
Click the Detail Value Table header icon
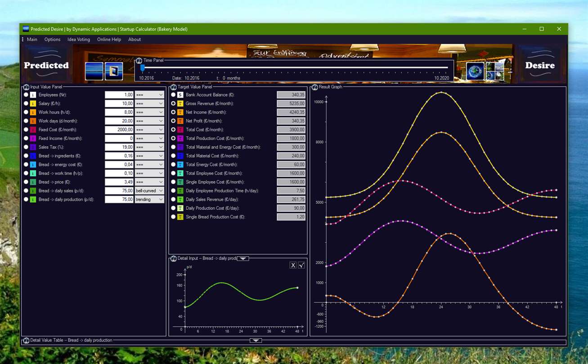click(x=26, y=340)
